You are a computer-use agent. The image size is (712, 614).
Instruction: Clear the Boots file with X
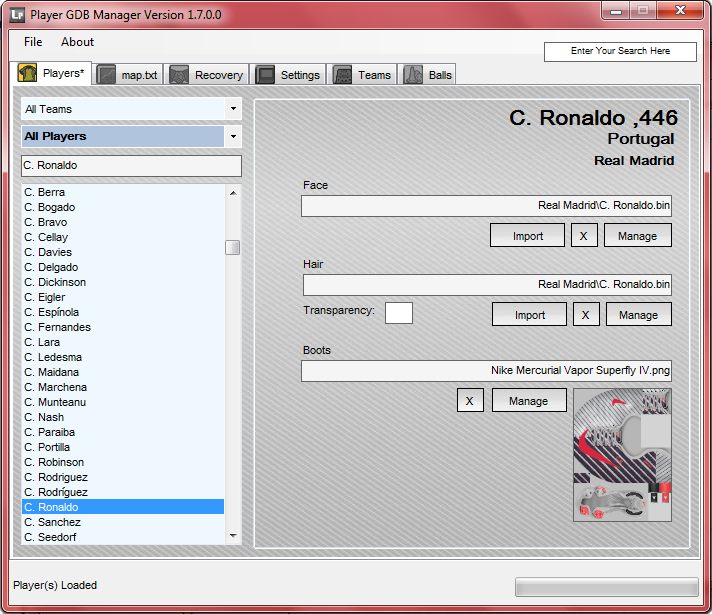(x=470, y=400)
